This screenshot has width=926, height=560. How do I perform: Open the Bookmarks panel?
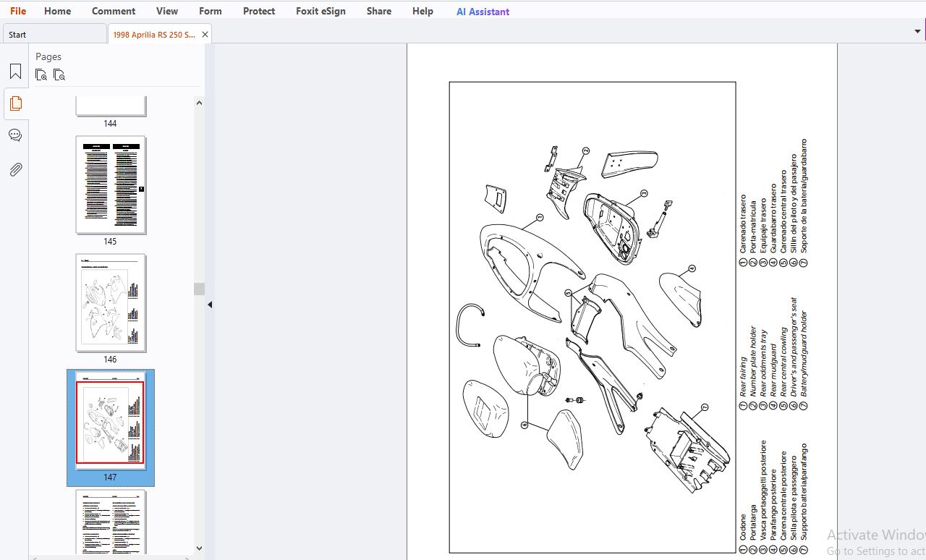pos(15,72)
